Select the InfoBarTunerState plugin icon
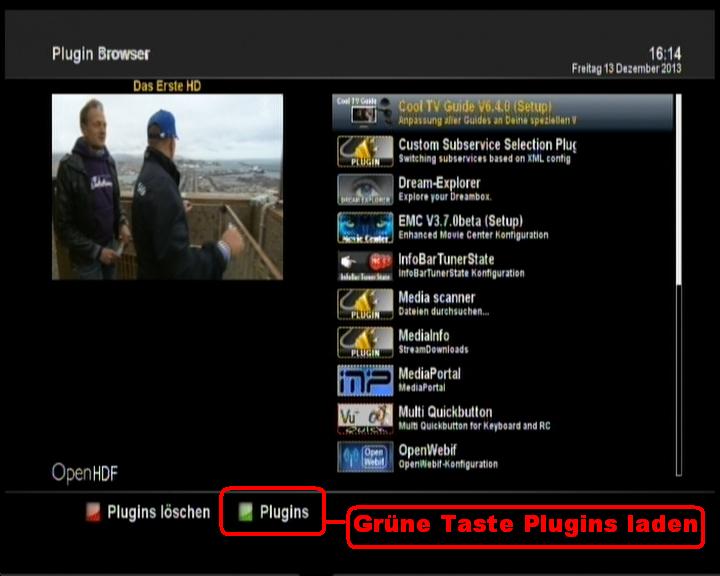The width and height of the screenshot is (720, 576). pyautogui.click(x=364, y=265)
